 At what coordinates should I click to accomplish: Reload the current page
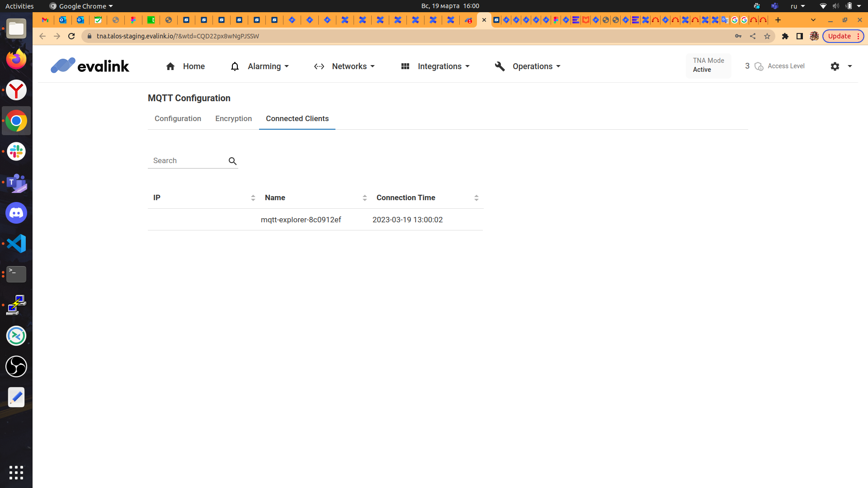71,36
